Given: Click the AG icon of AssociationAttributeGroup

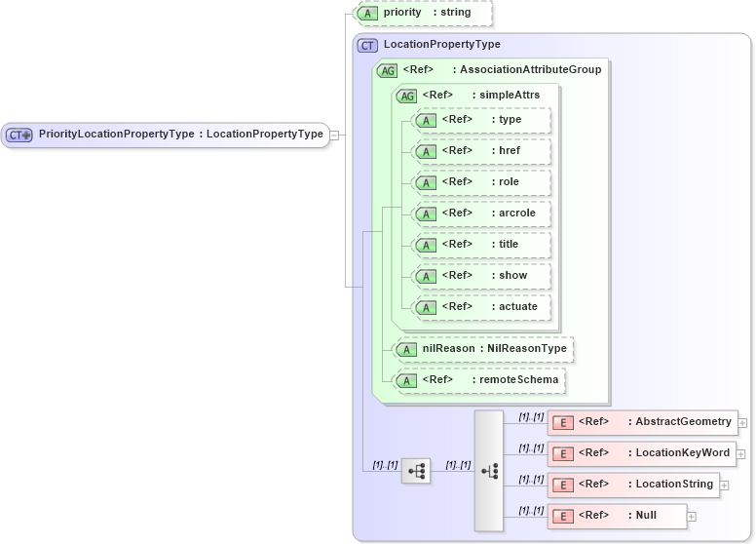Looking at the screenshot, I should point(387,71).
